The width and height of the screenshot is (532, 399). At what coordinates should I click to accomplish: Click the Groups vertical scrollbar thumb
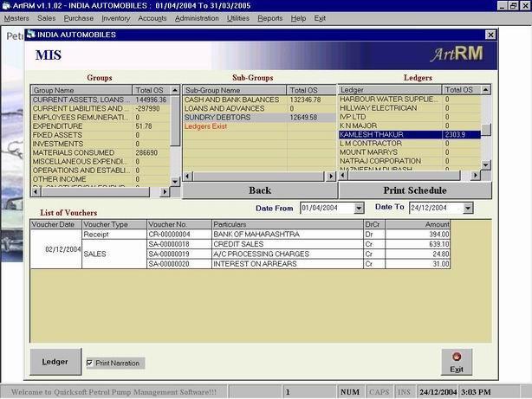(x=175, y=120)
